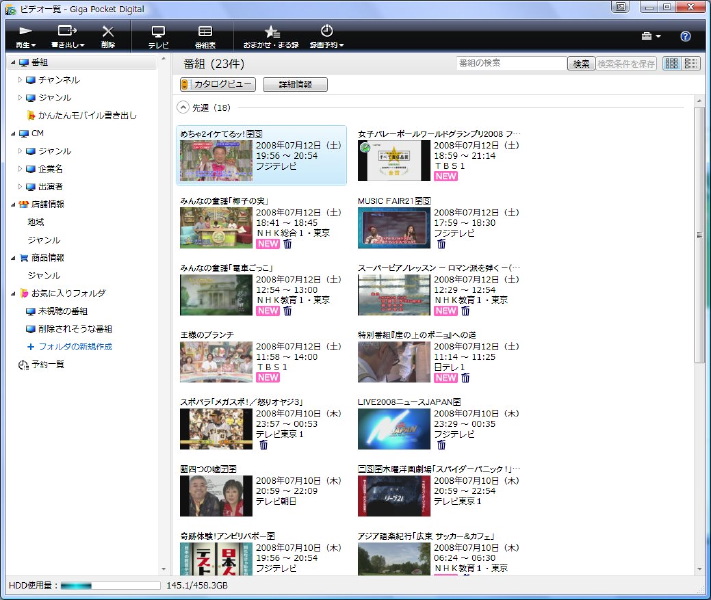Select 予約一覧 in the sidebar
The height and width of the screenshot is (600, 711).
(46, 364)
